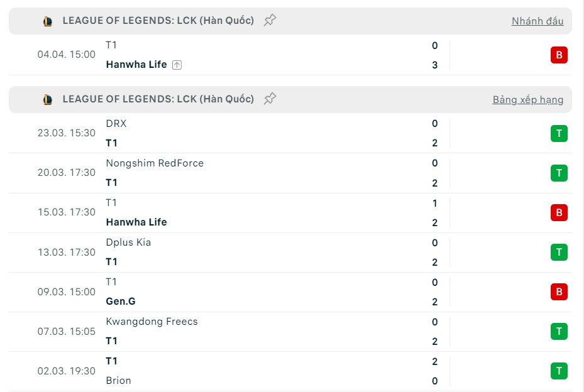Open the DRX vs T1 match row
The height and width of the screenshot is (392, 584).
point(251,133)
